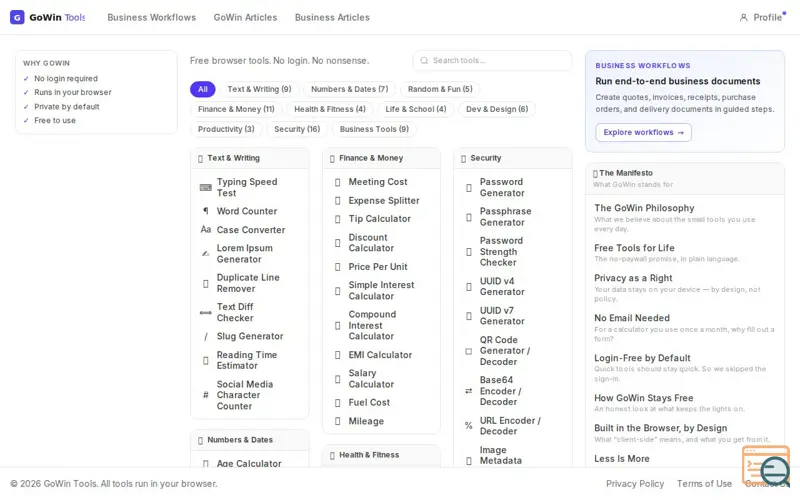Open the Tip Calculator tool
The image size is (800, 500).
pos(379,219)
